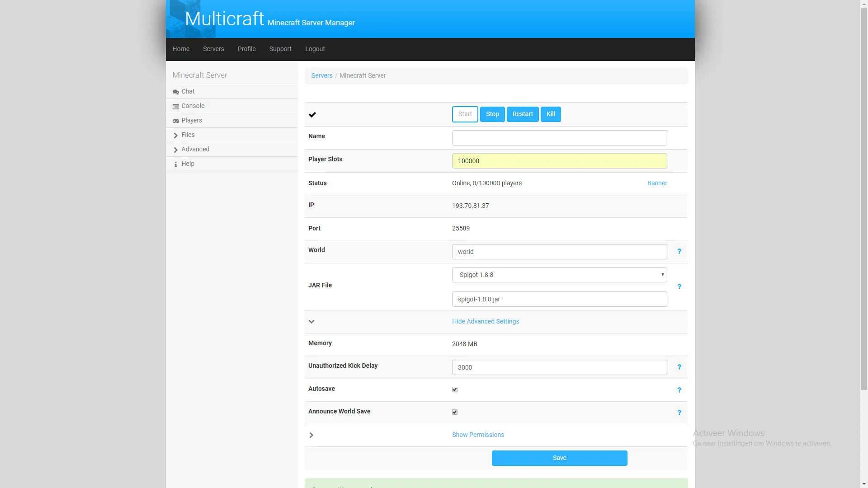Click into the Player Slots input field

pos(559,161)
